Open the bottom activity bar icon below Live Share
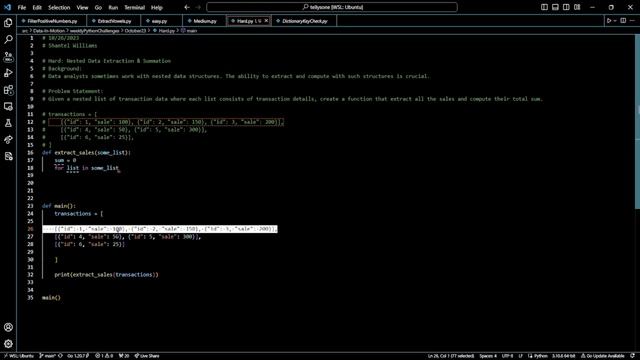 [x=8, y=156]
